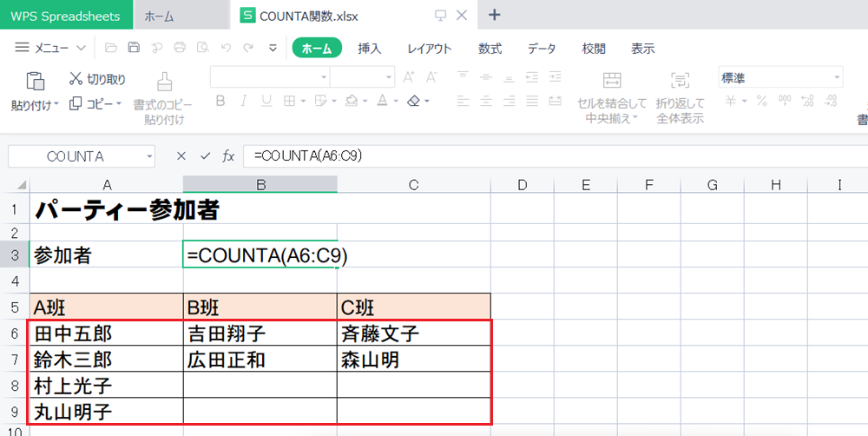Screen dimensions: 868x436
Task: Open the font size combo box
Action: 363,77
